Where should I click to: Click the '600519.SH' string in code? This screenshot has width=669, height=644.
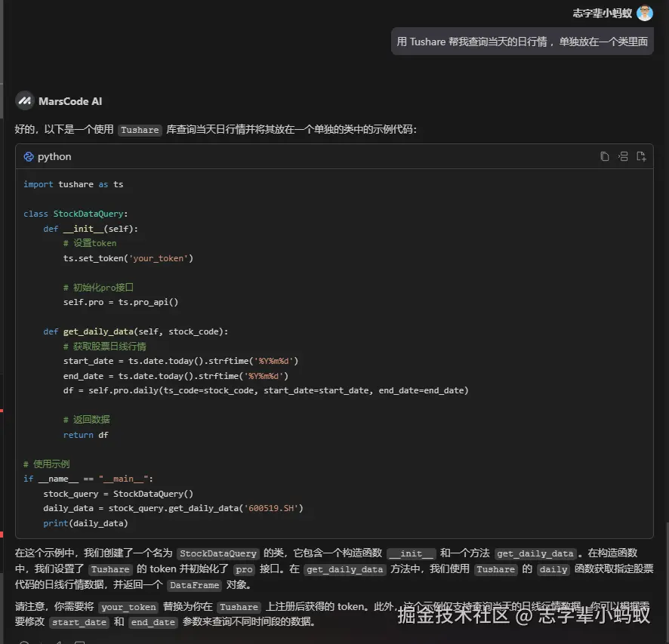pos(271,508)
